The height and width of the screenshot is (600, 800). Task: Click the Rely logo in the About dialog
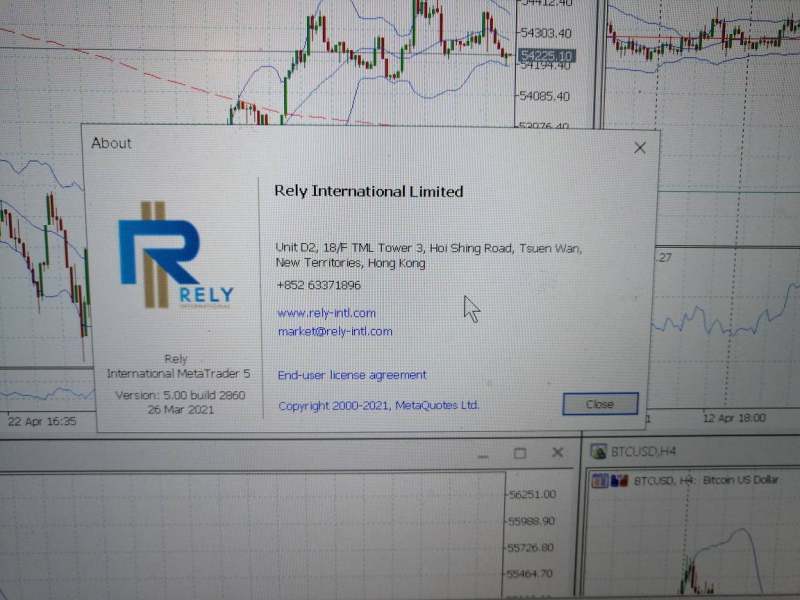point(176,255)
